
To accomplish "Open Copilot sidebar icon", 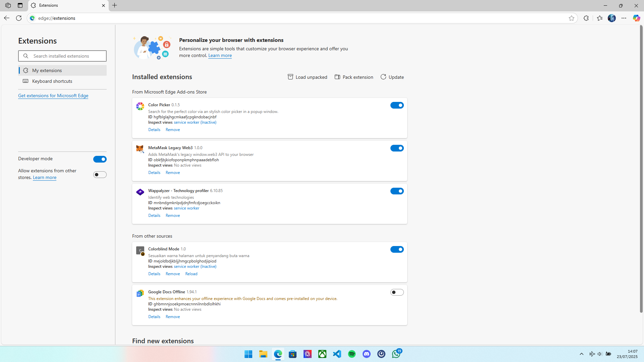I will [636, 18].
